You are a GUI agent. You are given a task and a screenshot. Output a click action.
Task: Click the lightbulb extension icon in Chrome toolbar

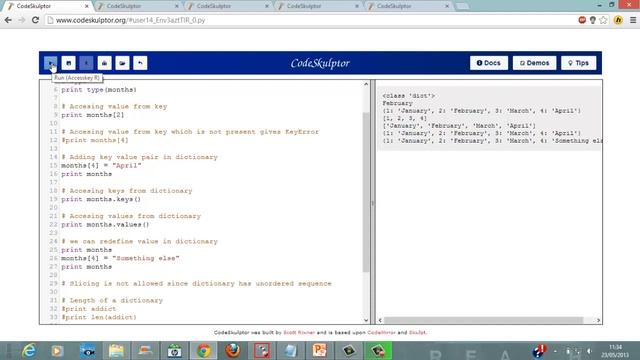pyautogui.click(x=593, y=20)
